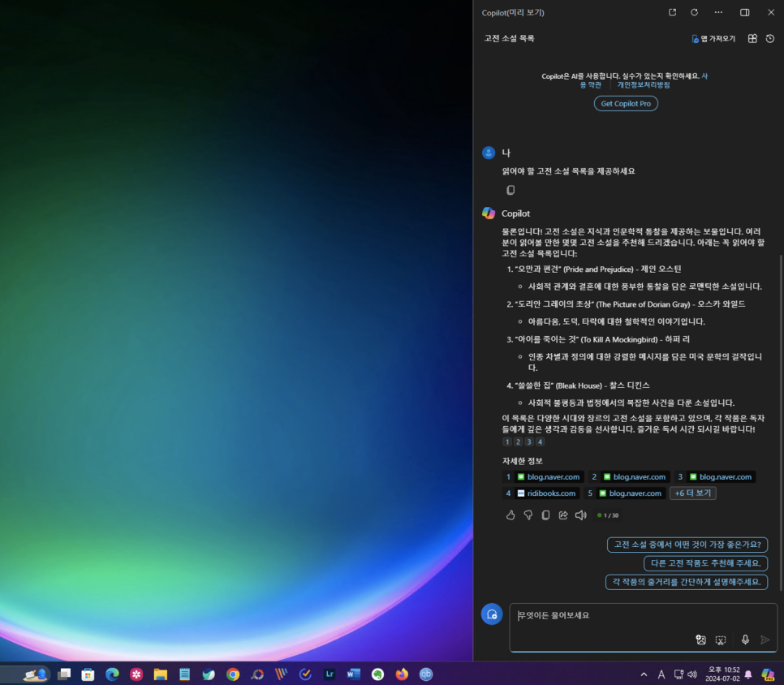The width and height of the screenshot is (784, 685).
Task: Click the 1/30 response counter
Action: 608,515
